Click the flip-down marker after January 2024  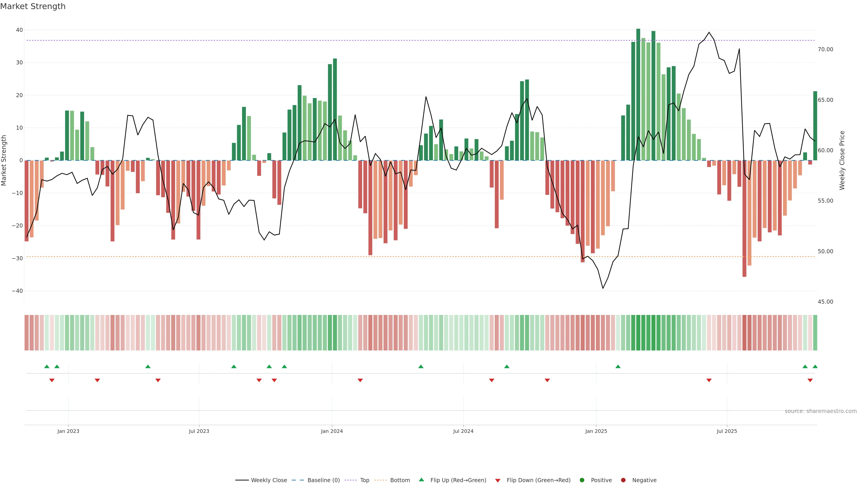tap(360, 380)
